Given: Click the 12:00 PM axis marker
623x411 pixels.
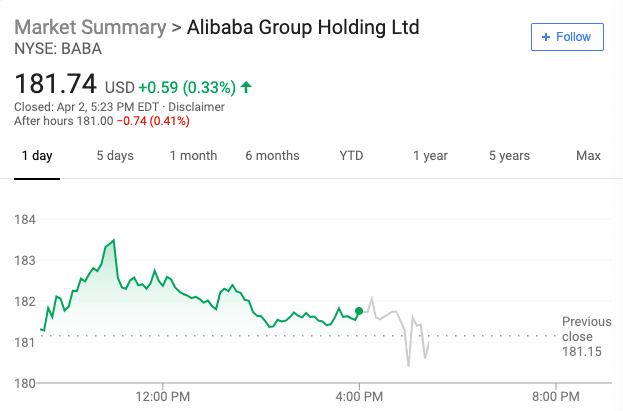Looking at the screenshot, I should (163, 396).
